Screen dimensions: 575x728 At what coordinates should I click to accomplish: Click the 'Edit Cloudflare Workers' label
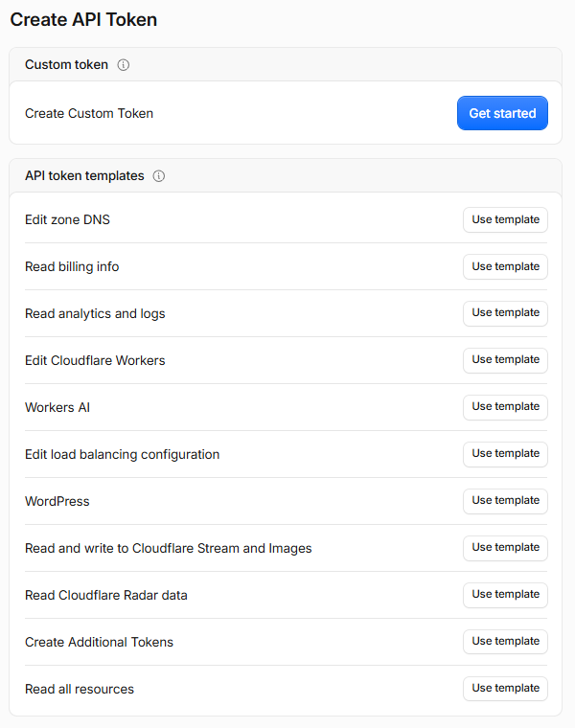click(95, 360)
